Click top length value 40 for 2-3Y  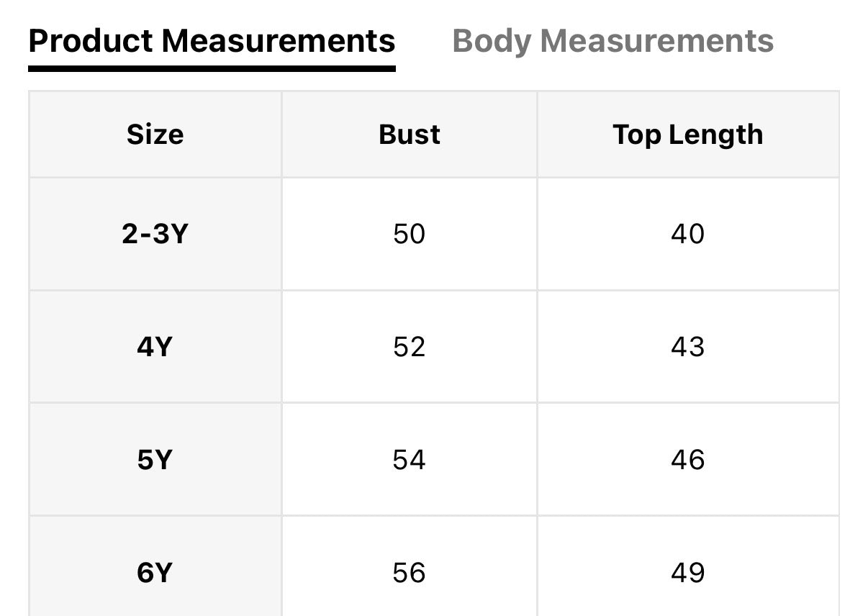point(687,234)
